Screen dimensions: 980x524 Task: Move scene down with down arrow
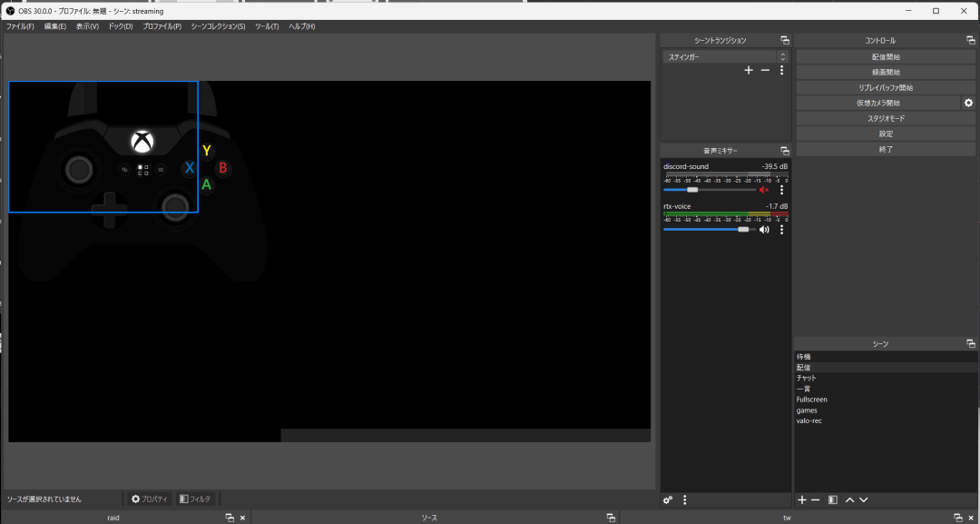864,499
